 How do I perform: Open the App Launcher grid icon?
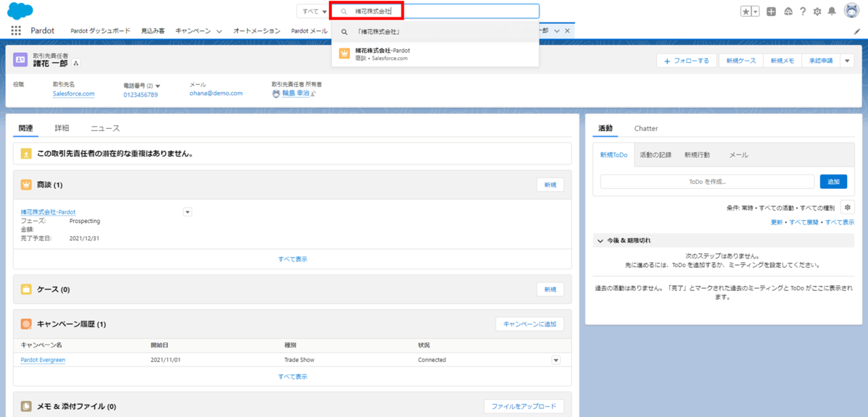tap(16, 30)
